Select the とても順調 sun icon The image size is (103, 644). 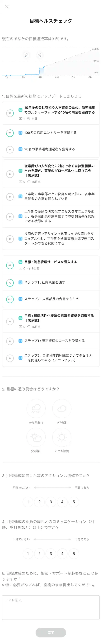tap(62, 437)
